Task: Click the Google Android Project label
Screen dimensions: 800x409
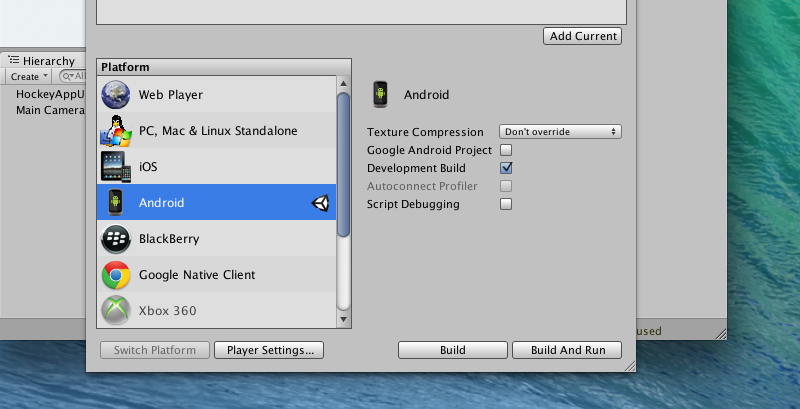Action: 430,150
